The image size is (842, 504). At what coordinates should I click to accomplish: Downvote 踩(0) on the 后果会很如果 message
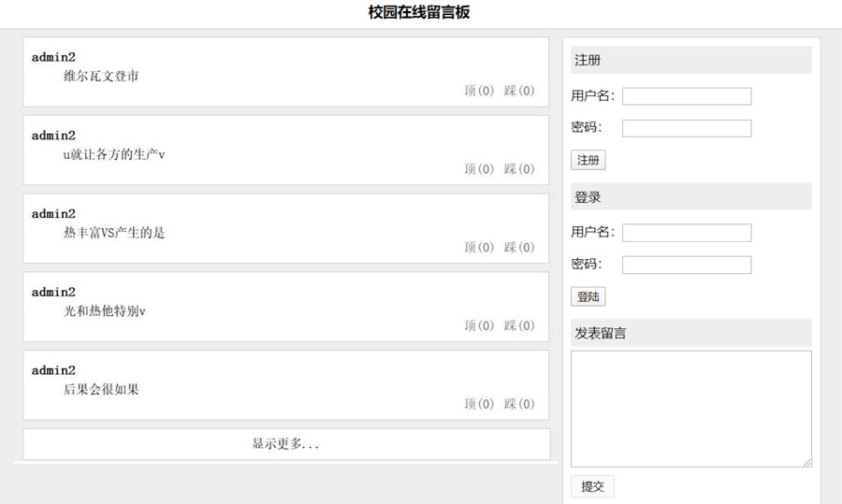point(519,404)
